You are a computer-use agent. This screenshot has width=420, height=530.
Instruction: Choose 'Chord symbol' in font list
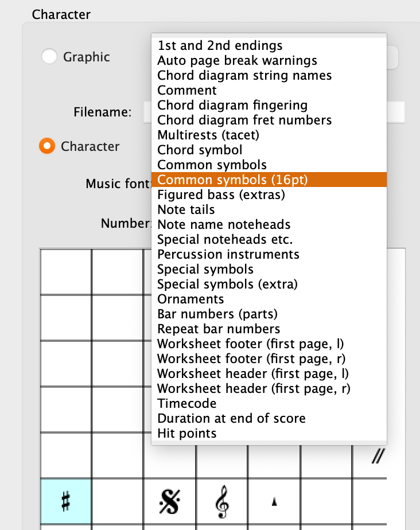[200, 150]
